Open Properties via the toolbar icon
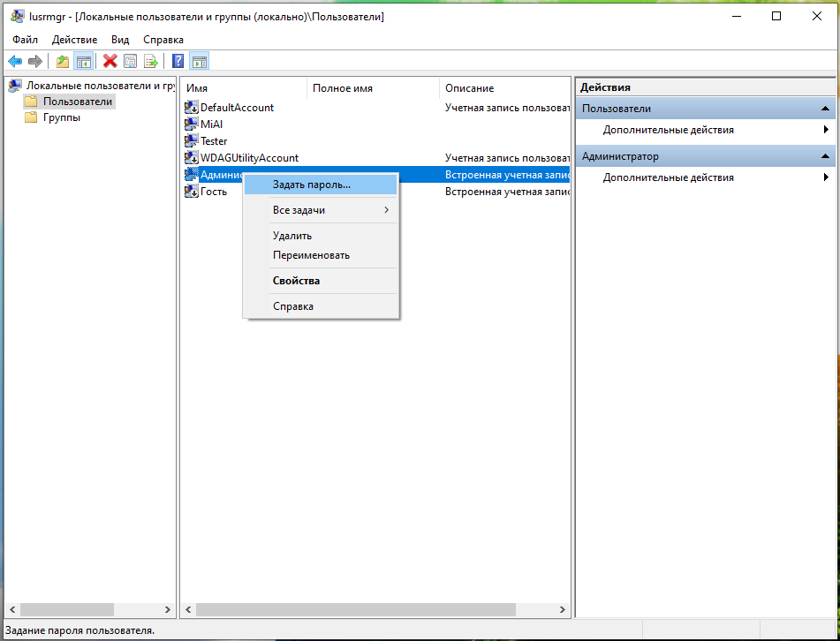Image resolution: width=840 pixels, height=641 pixels. [131, 61]
